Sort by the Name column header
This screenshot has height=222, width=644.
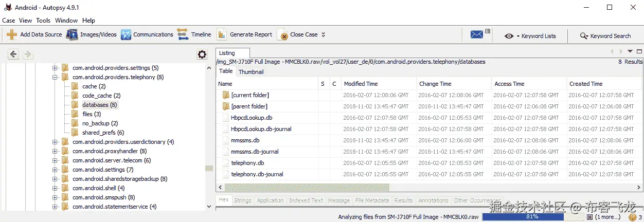267,84
